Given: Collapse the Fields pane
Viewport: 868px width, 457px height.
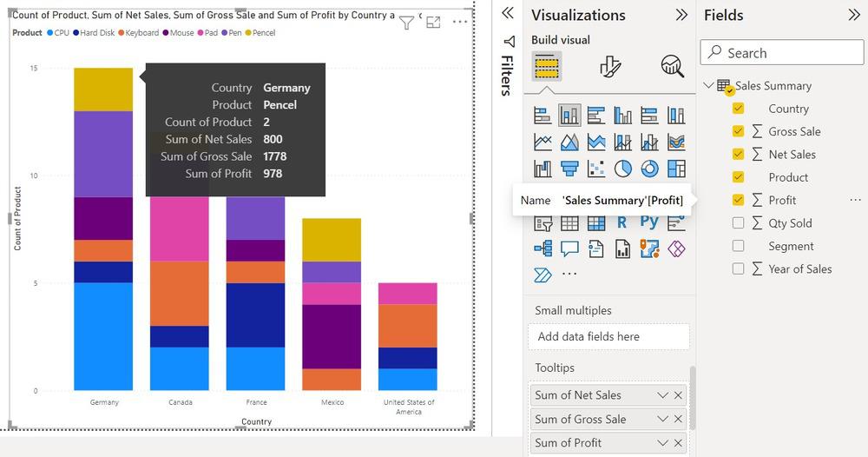Looking at the screenshot, I should 854,15.
